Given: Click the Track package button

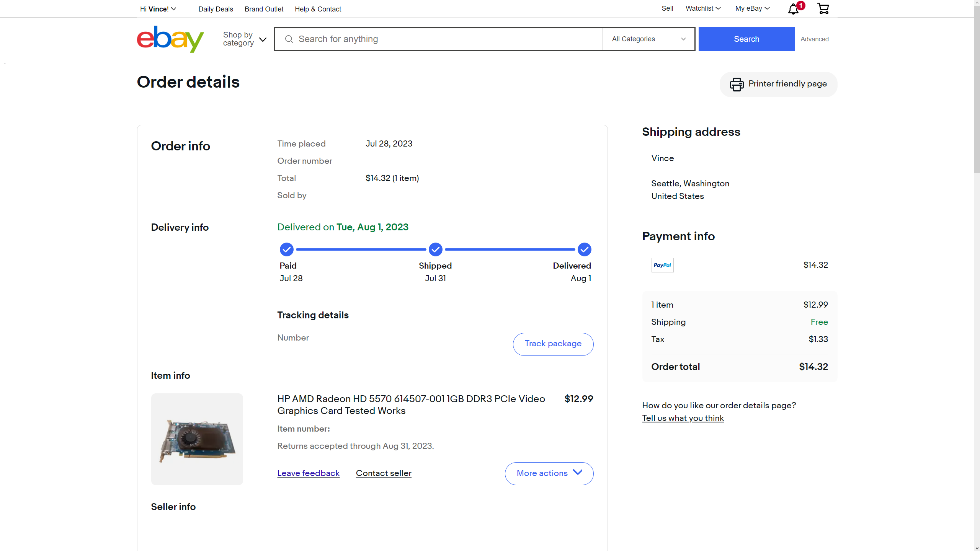Looking at the screenshot, I should tap(553, 344).
